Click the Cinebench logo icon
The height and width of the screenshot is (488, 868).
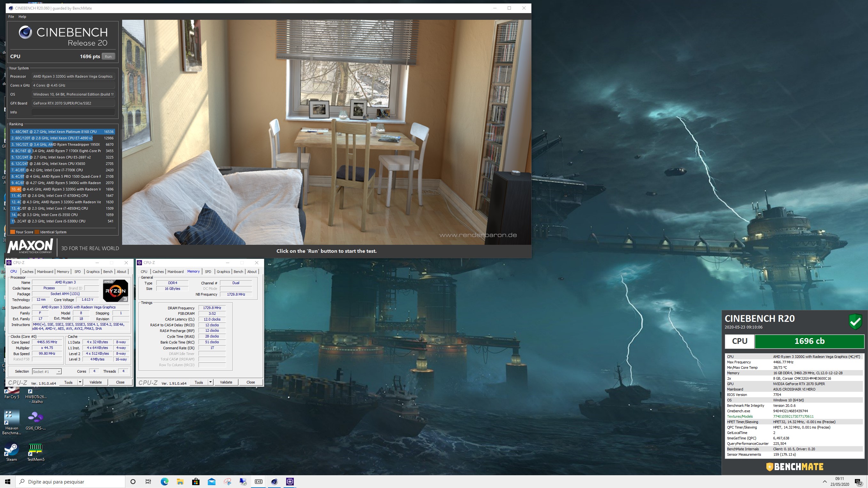25,32
